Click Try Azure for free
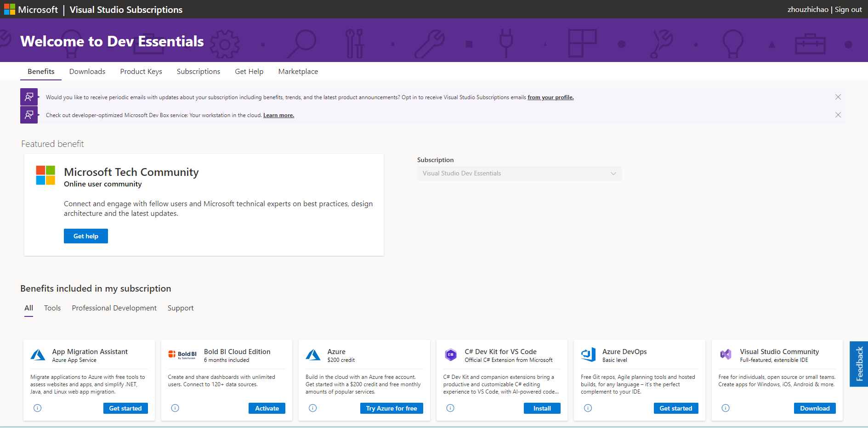868x428 pixels. (391, 408)
